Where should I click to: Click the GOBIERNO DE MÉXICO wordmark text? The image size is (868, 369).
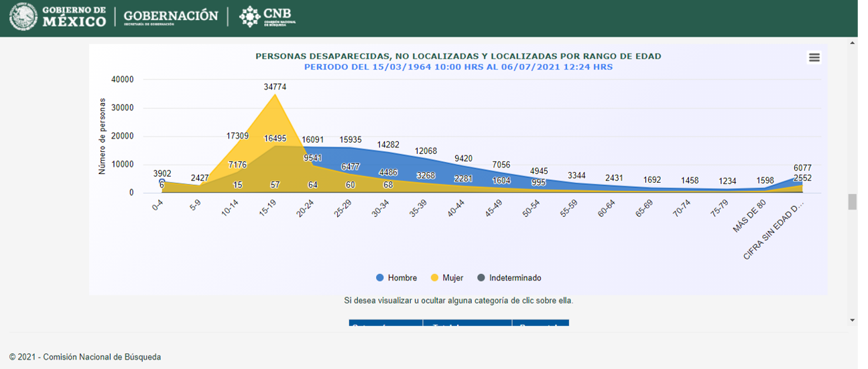tap(74, 17)
